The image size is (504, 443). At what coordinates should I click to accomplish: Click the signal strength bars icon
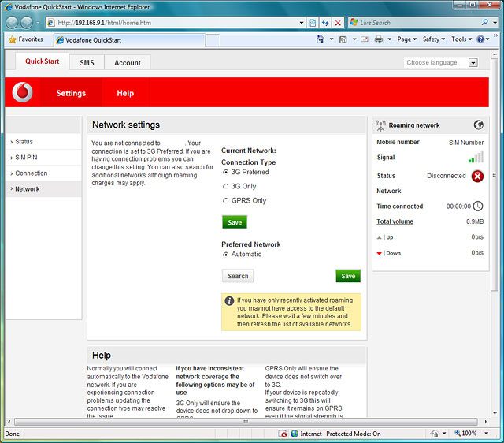click(476, 158)
